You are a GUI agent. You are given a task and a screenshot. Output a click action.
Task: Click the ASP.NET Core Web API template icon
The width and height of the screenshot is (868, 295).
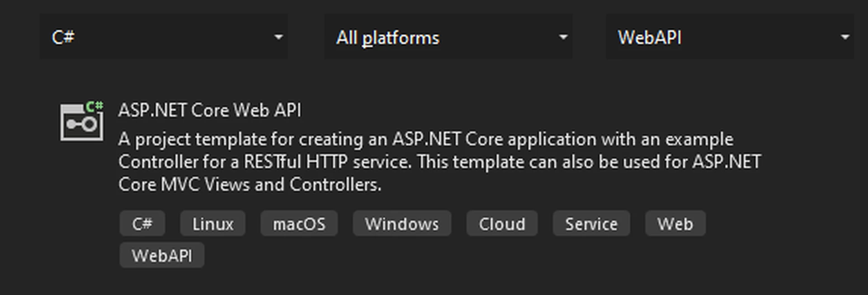81,122
